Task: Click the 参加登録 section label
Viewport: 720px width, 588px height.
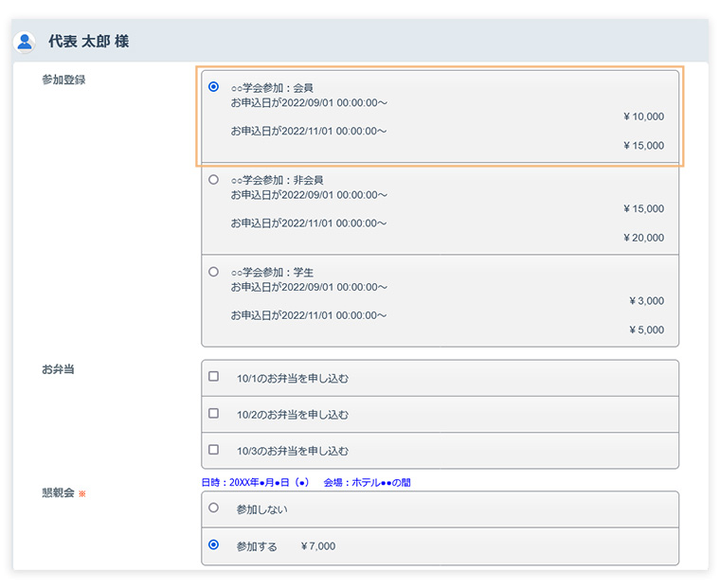Action: (x=63, y=80)
